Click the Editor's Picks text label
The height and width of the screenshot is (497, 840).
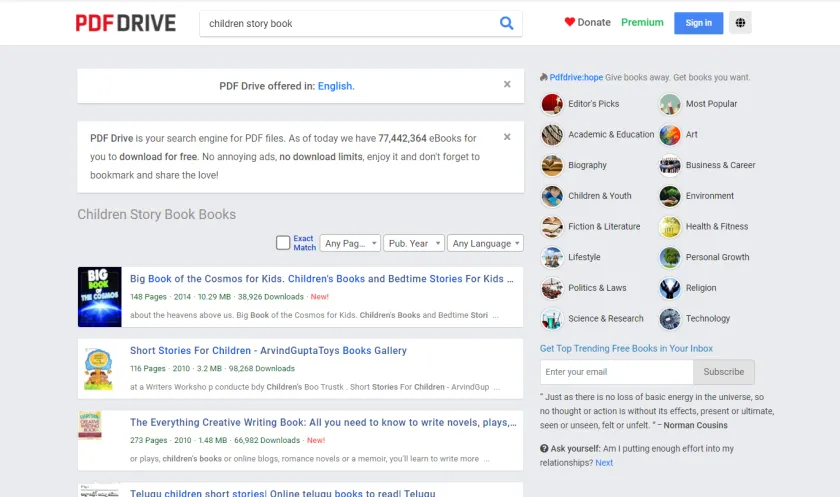[x=594, y=104]
